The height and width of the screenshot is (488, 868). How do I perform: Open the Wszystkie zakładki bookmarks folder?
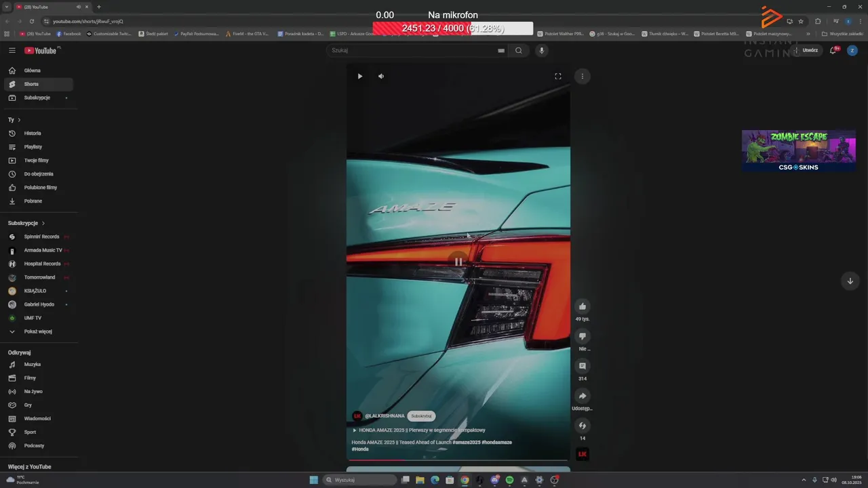(842, 33)
